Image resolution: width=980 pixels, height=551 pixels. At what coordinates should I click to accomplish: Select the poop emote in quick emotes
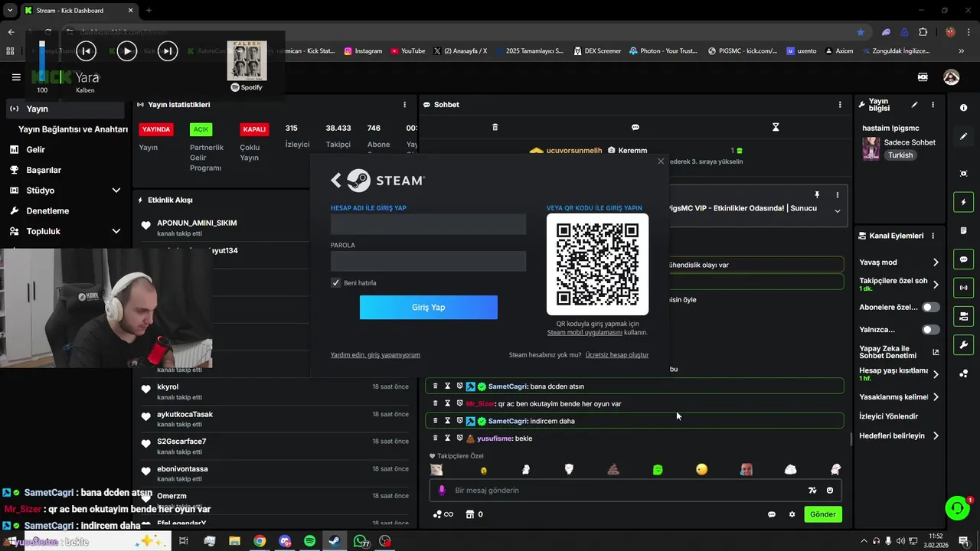(613, 469)
